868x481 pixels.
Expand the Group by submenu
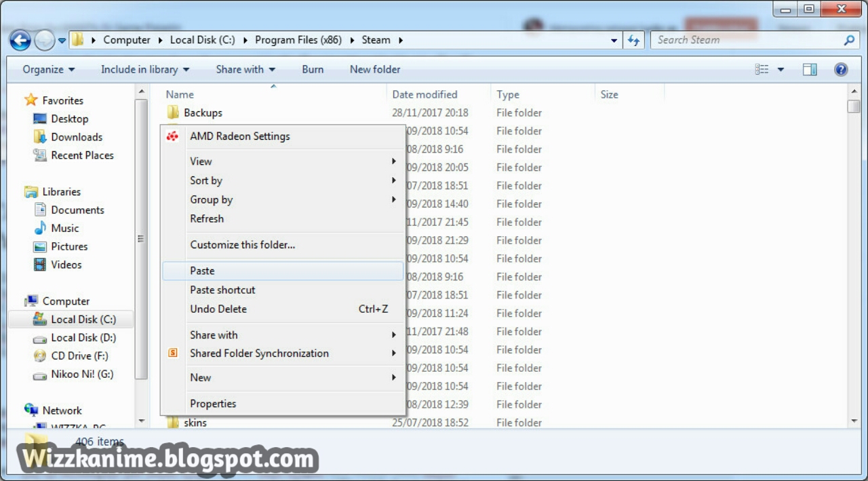click(x=283, y=199)
